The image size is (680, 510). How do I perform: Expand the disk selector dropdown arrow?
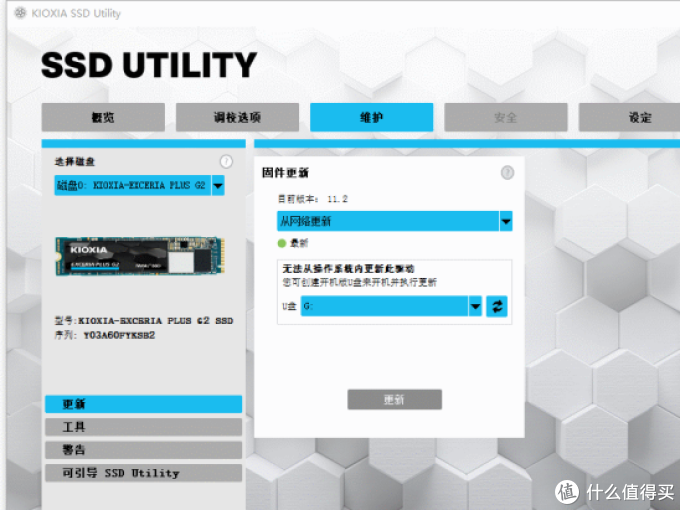coord(218,186)
